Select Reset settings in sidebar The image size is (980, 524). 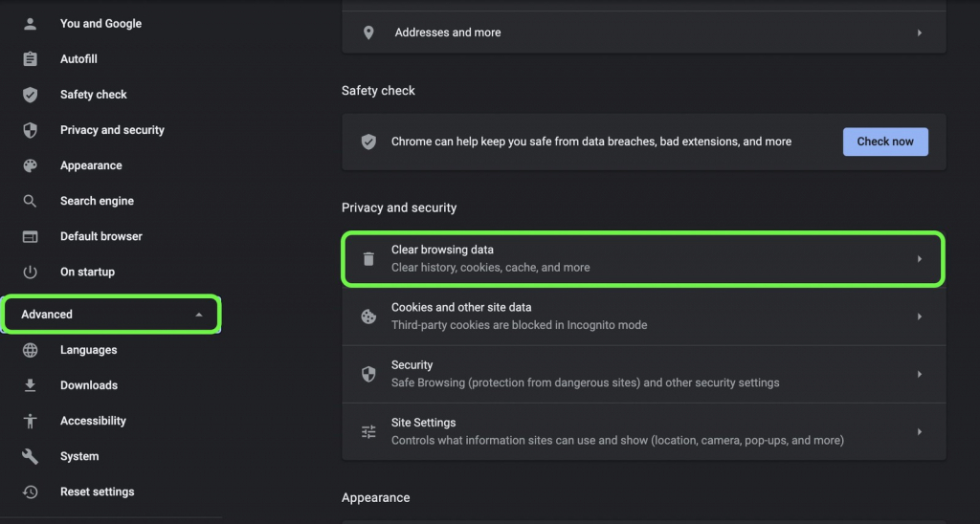[98, 492]
